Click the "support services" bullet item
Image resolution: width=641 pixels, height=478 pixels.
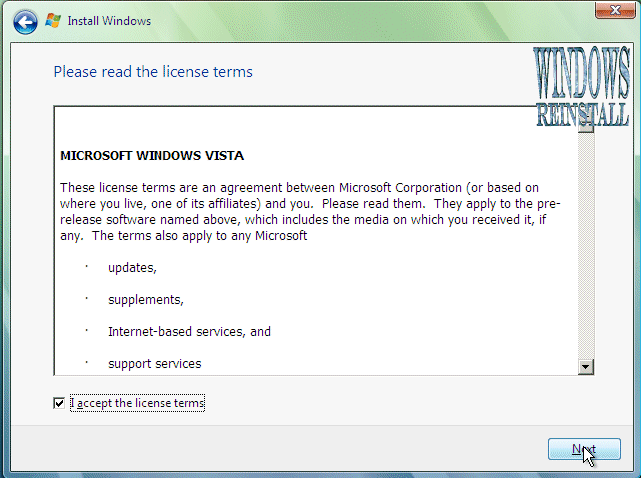click(x=154, y=363)
